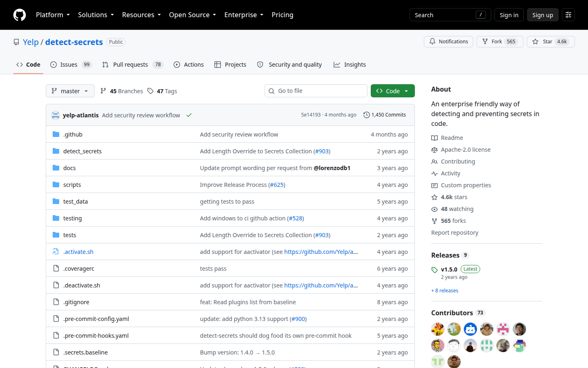View the 4.6k stars list

[x=449, y=197]
